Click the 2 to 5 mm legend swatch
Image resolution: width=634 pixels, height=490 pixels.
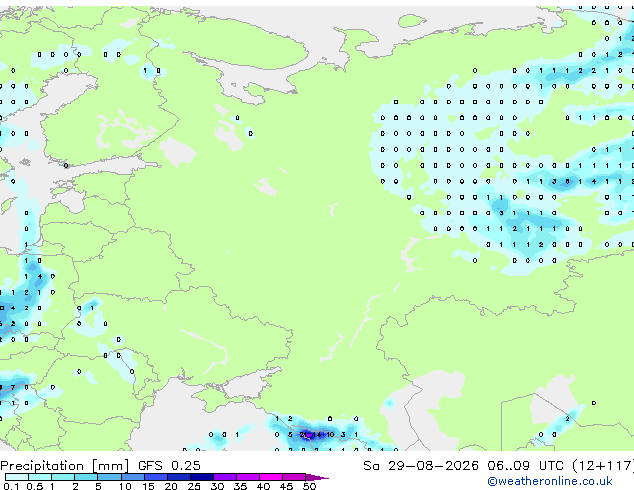point(86,477)
